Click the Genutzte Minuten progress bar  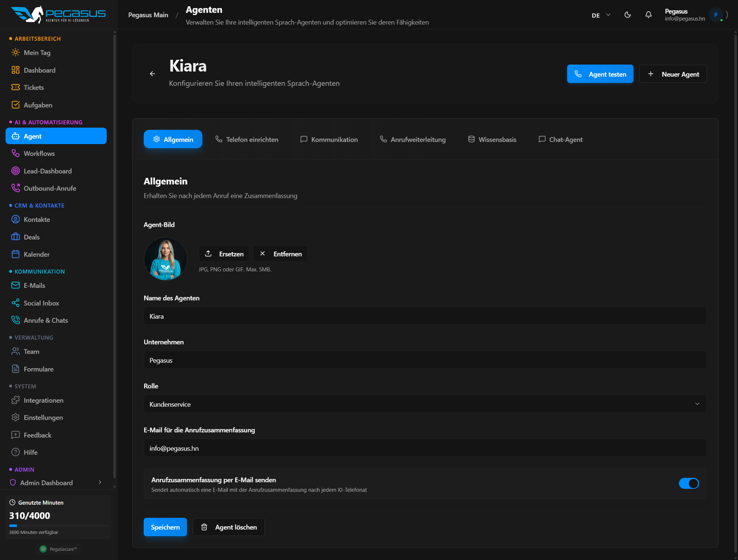click(x=58, y=526)
